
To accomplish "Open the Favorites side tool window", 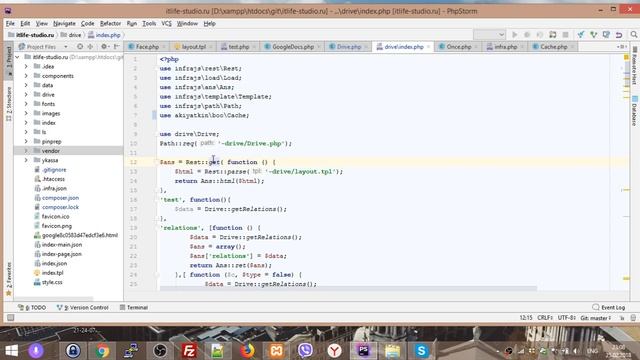I will coord(9,279).
